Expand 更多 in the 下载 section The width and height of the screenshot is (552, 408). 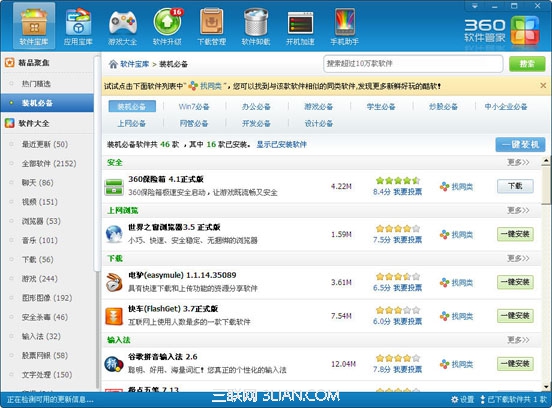point(518,258)
